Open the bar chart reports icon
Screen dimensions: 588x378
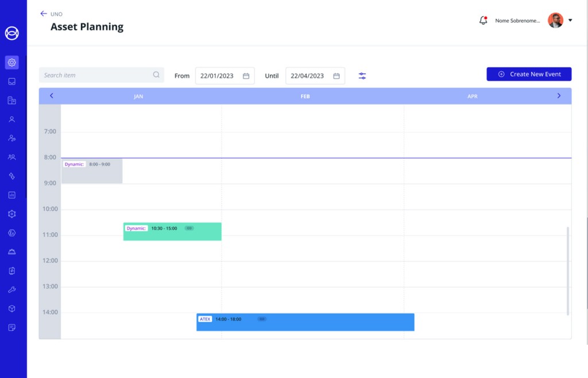[11, 195]
